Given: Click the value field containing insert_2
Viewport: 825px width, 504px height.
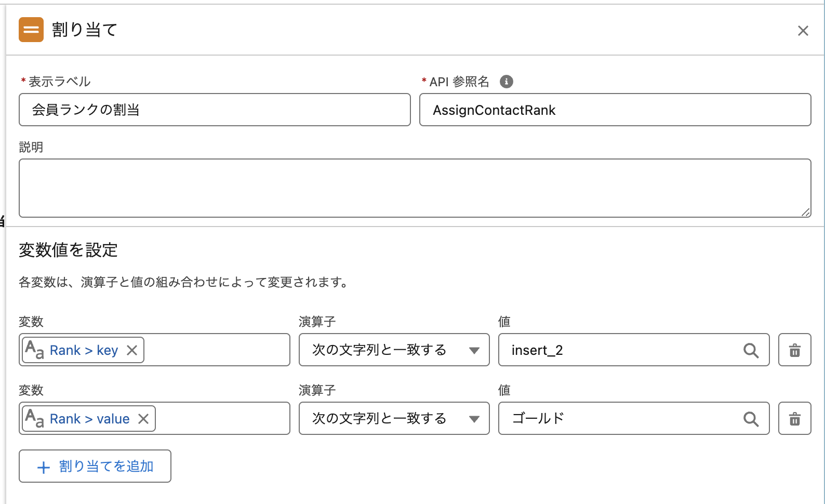Looking at the screenshot, I should tap(618, 350).
